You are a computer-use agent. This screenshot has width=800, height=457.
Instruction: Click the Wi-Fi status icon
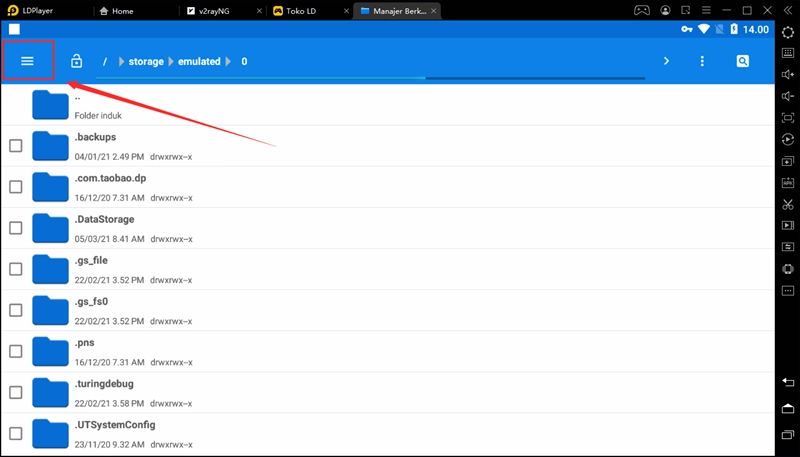704,29
